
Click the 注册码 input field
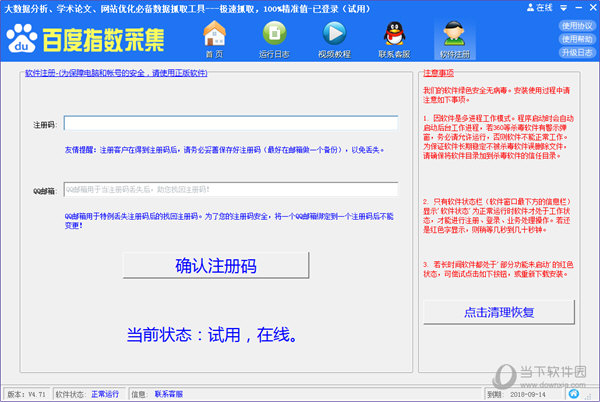tap(231, 123)
